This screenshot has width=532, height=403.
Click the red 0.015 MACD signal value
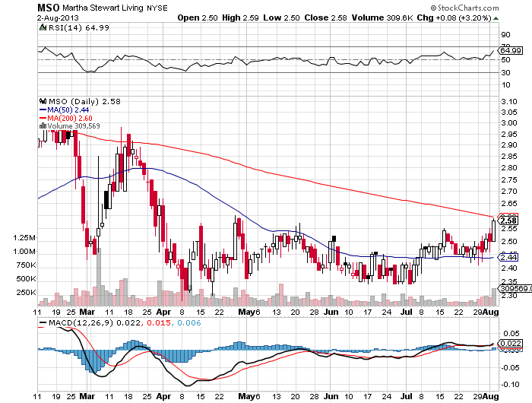pos(158,322)
